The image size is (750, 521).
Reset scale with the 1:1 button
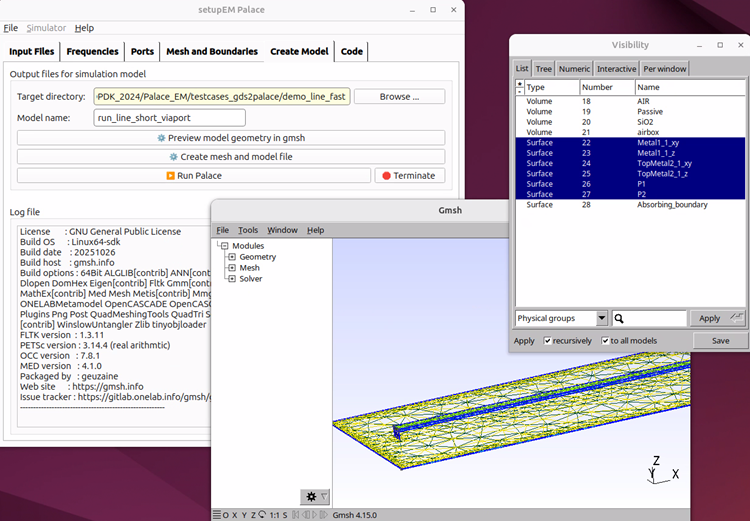(275, 515)
